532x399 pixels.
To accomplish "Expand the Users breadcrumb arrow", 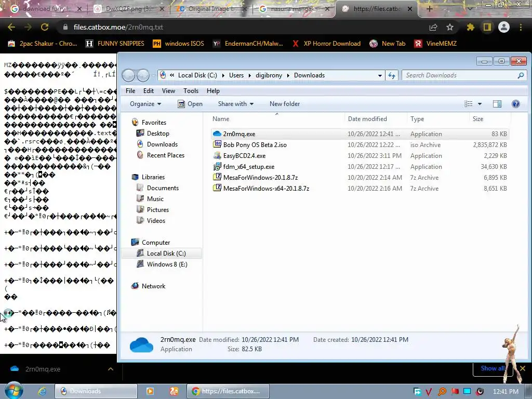I will (x=250, y=75).
